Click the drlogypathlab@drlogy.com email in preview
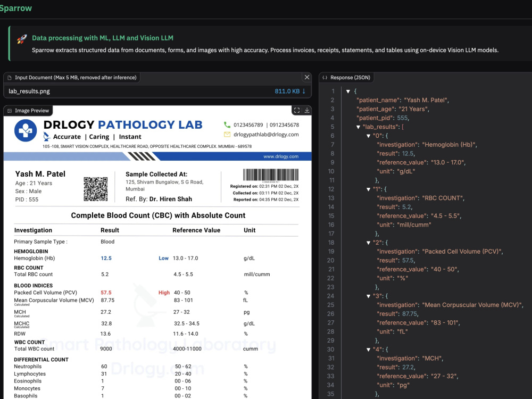 [266, 135]
